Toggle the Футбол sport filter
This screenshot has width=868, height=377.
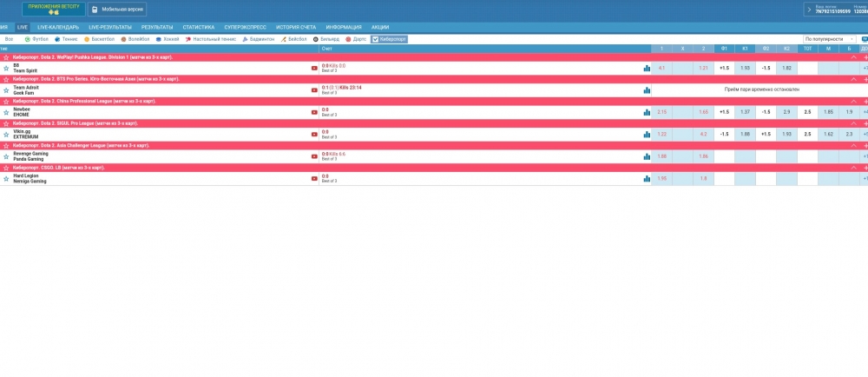(x=28, y=39)
